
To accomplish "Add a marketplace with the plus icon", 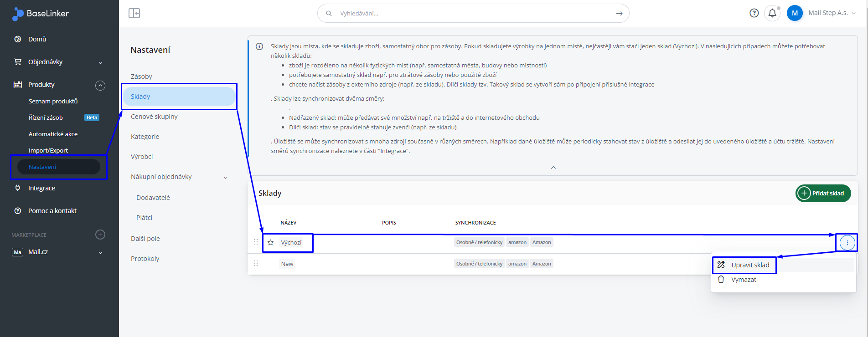I will tap(100, 235).
